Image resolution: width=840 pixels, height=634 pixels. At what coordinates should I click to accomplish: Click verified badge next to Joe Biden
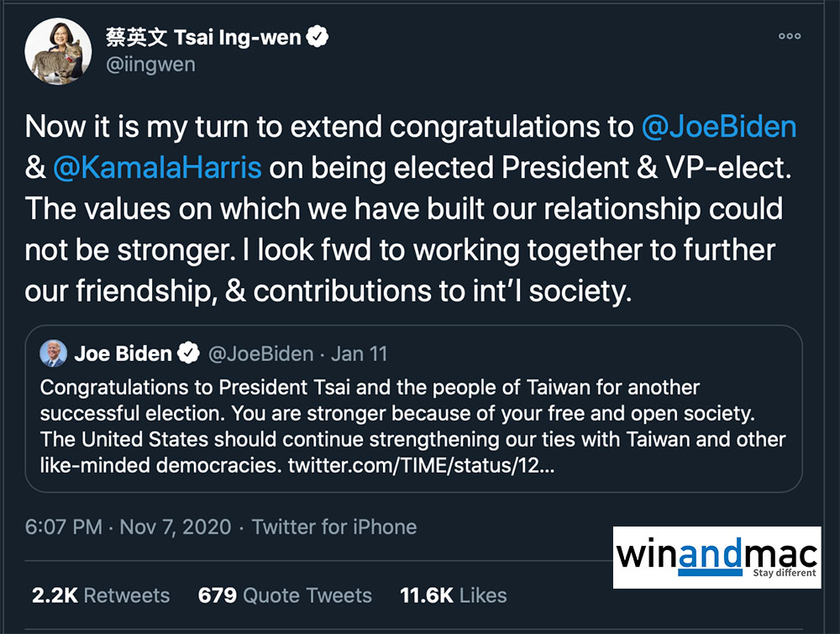pyautogui.click(x=189, y=354)
